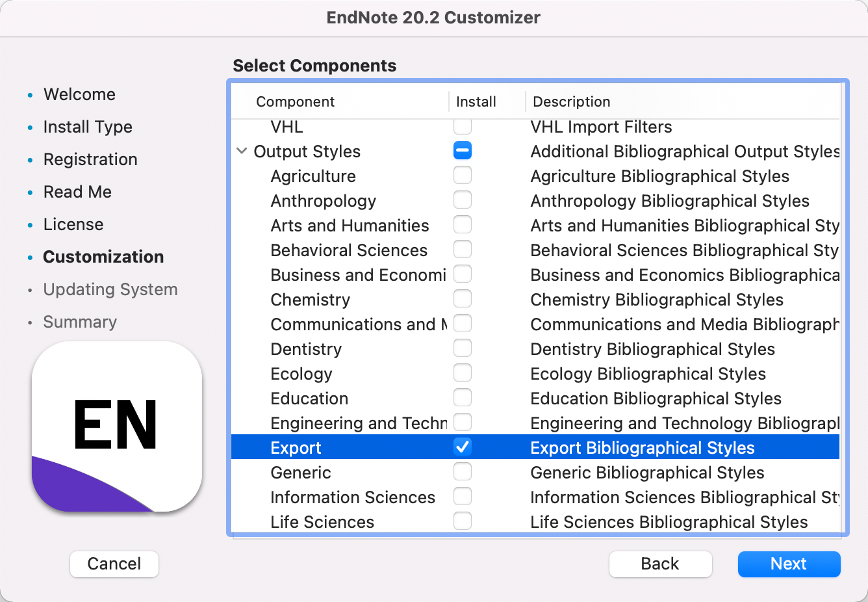The image size is (868, 602).
Task: Enable the Dentistry install checkbox
Action: click(x=463, y=348)
